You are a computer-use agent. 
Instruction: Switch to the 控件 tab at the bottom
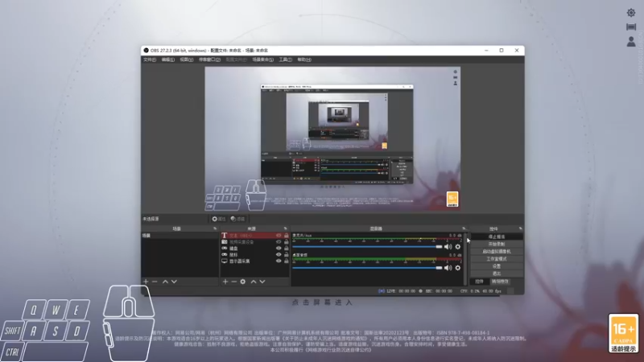point(479,282)
